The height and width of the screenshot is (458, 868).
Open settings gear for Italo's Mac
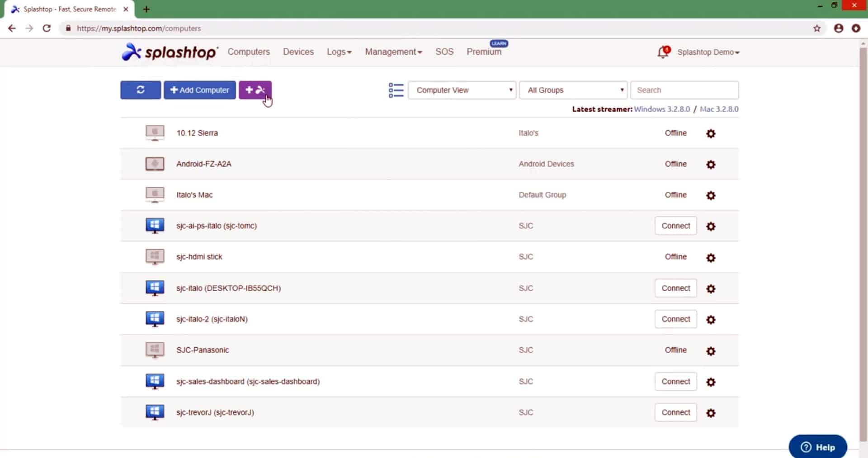[x=711, y=195]
